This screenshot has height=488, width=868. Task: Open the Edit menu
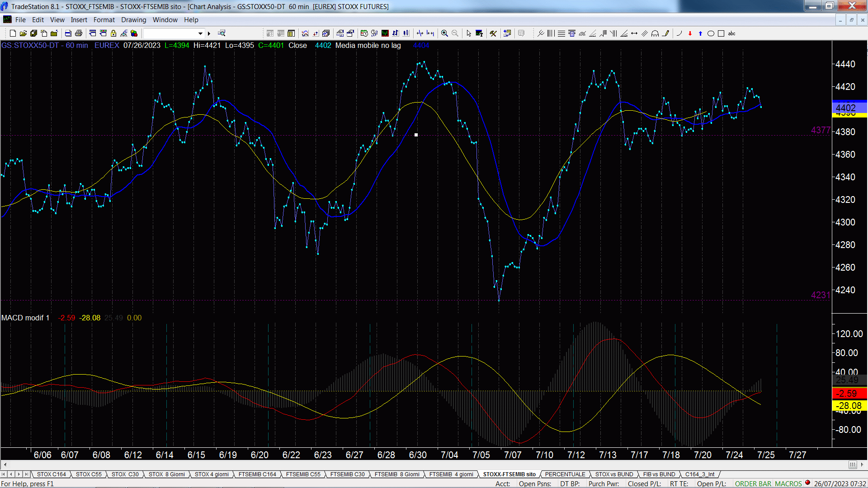[38, 20]
